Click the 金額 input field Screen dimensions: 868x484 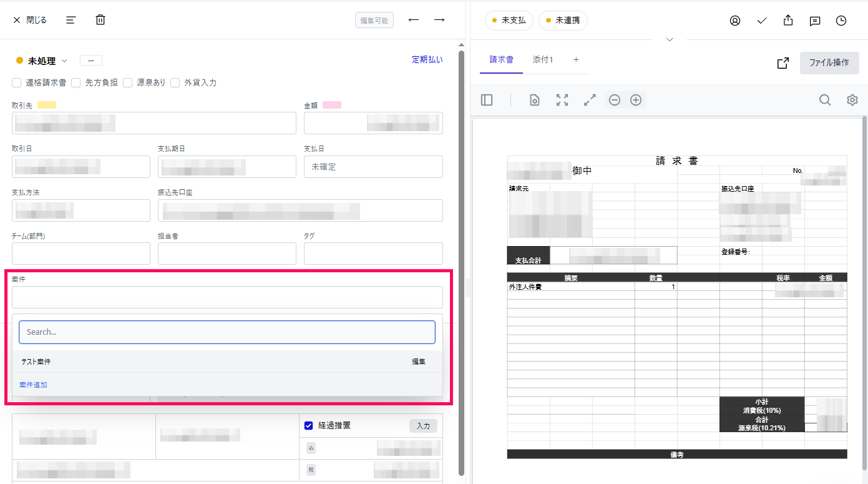[x=373, y=123]
